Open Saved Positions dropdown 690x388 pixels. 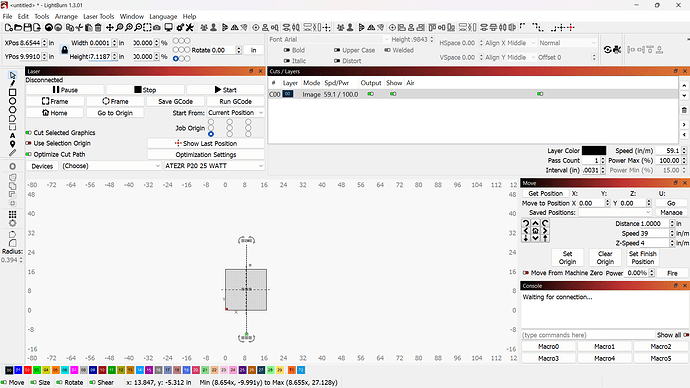(614, 212)
